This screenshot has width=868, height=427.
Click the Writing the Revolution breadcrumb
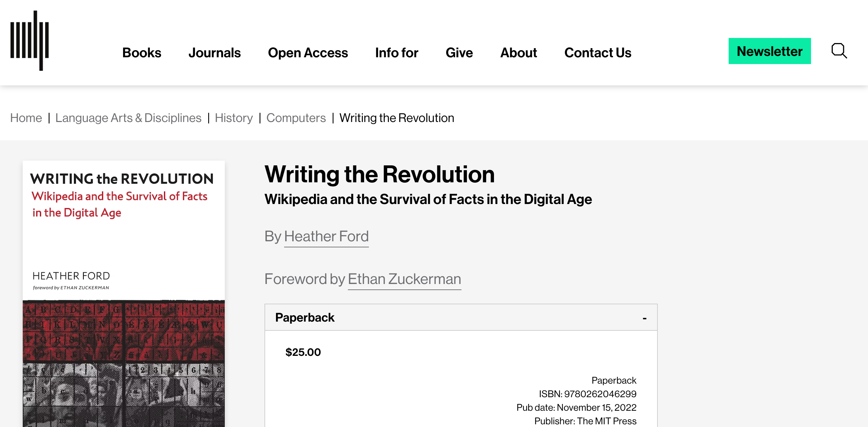click(397, 118)
